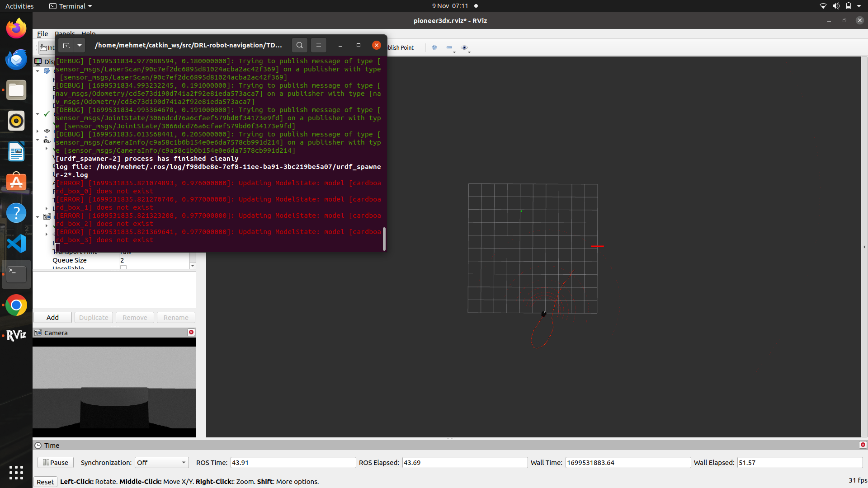Click the Add button in the Displays panel
The width and height of the screenshot is (868, 488).
tap(52, 317)
